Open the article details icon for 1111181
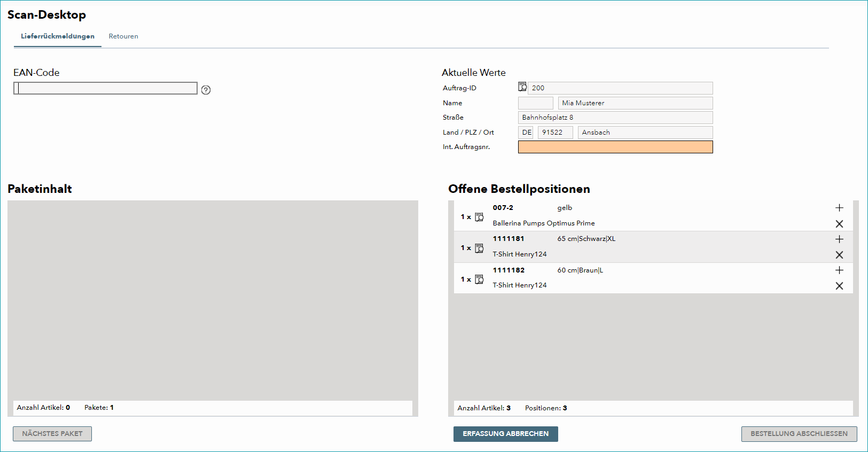 click(x=479, y=248)
